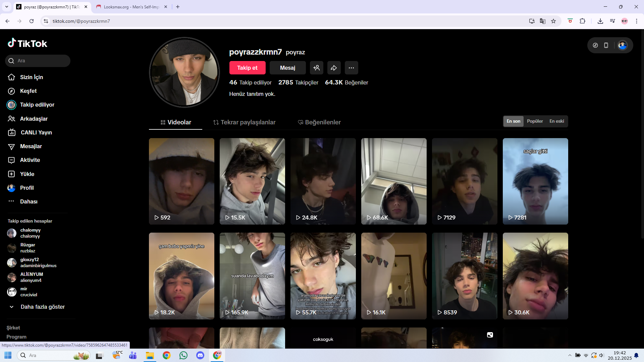Open the Dahası more menu

tap(29, 201)
